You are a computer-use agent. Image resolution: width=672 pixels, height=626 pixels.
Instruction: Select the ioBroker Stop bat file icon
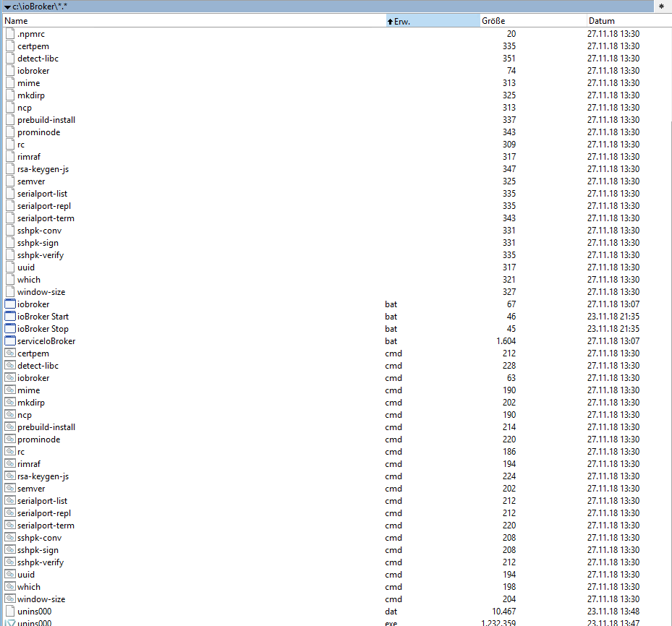tap(10, 328)
